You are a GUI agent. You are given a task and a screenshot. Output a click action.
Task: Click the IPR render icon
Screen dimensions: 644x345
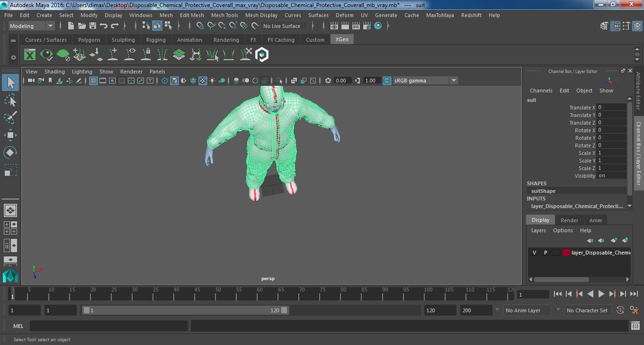(356, 26)
